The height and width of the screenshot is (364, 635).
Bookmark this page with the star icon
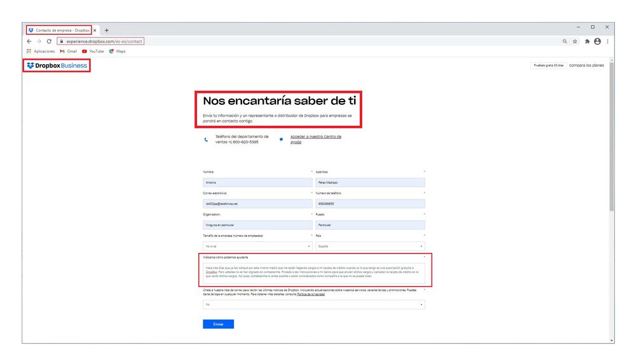click(x=575, y=41)
